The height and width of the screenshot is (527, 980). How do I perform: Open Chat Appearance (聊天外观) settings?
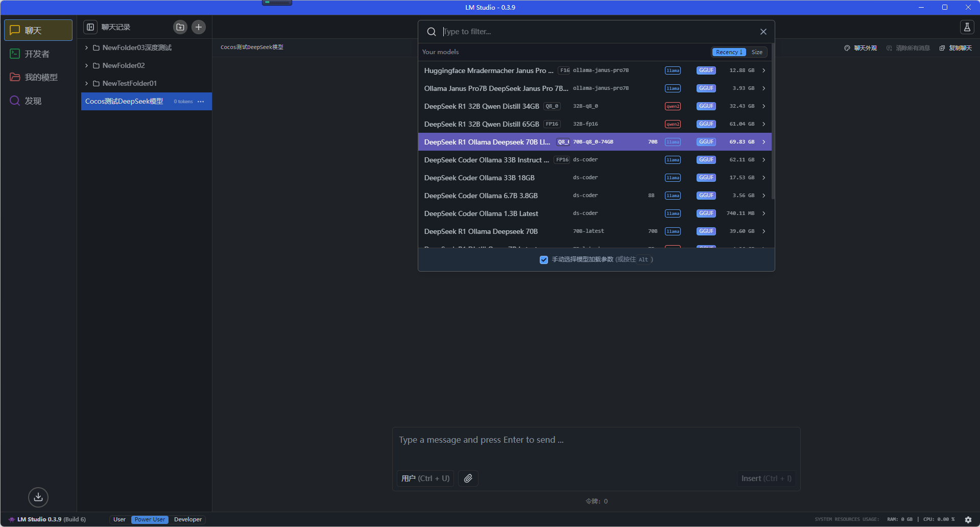tap(861, 48)
